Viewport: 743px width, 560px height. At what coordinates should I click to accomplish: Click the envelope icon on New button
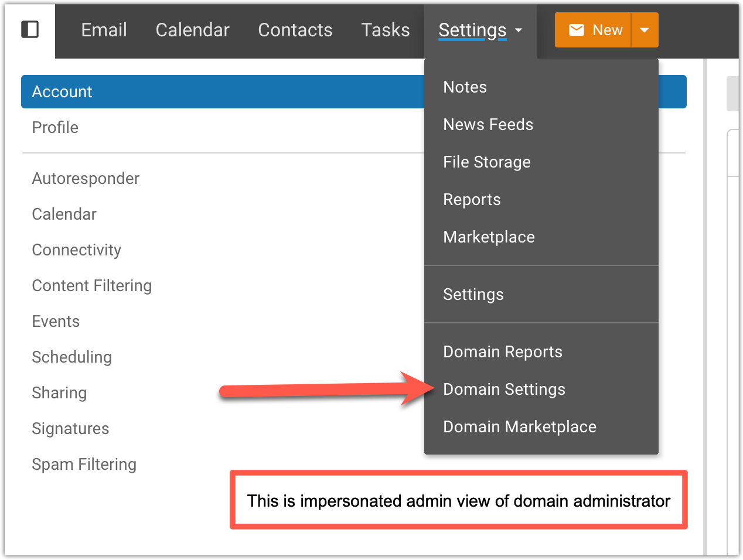[577, 30]
